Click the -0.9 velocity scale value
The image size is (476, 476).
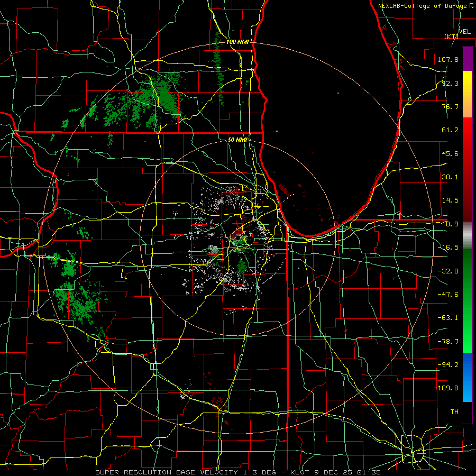(450, 224)
